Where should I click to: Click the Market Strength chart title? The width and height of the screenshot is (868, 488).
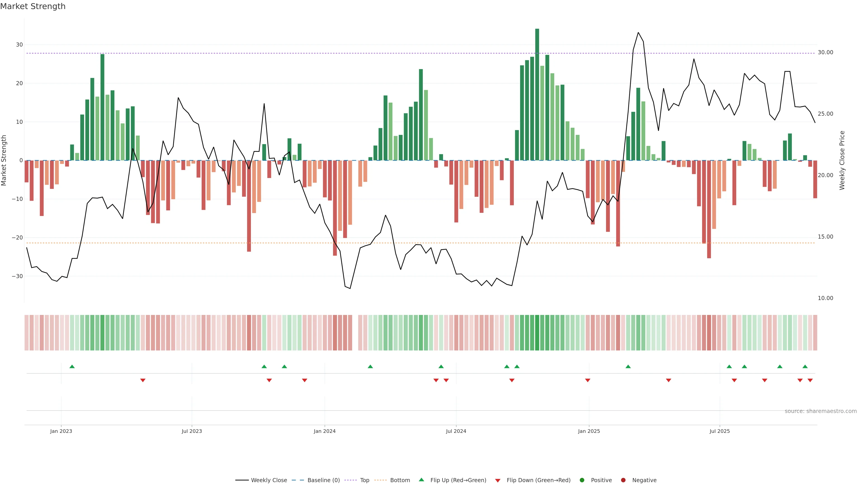pyautogui.click(x=33, y=6)
